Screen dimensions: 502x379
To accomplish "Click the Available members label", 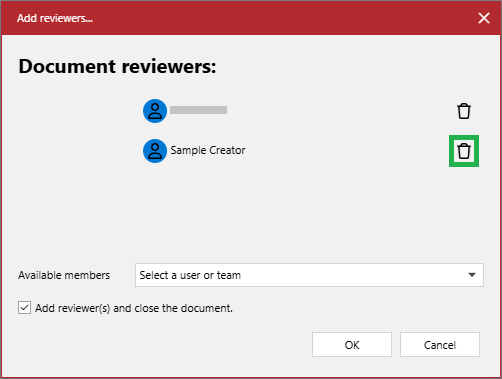I will 64,275.
